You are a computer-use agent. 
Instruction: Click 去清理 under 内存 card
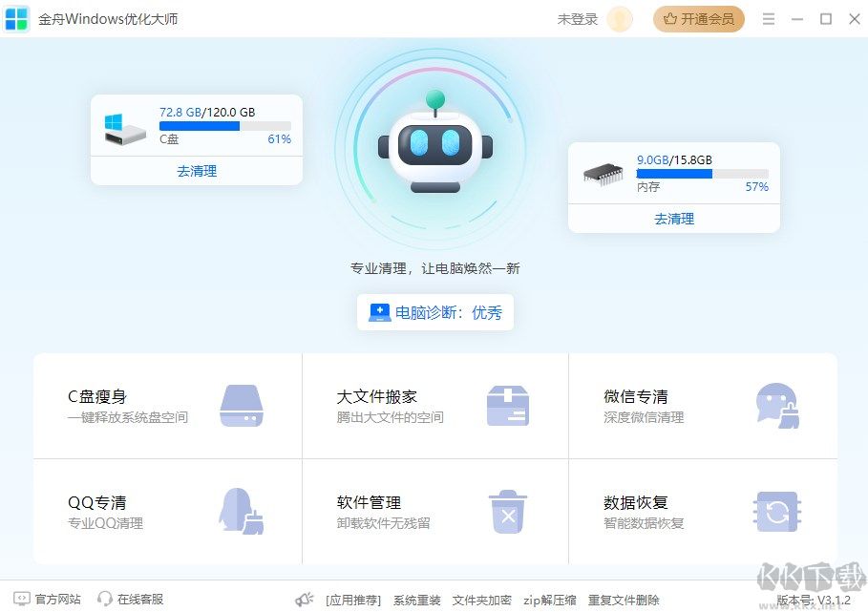[674, 219]
